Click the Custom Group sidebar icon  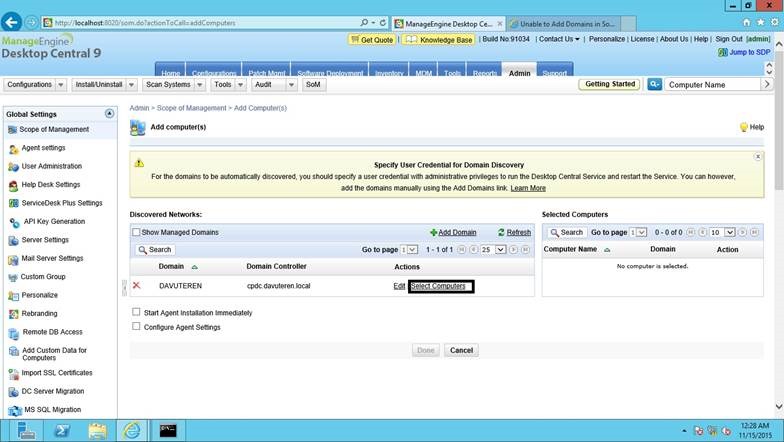(13, 278)
